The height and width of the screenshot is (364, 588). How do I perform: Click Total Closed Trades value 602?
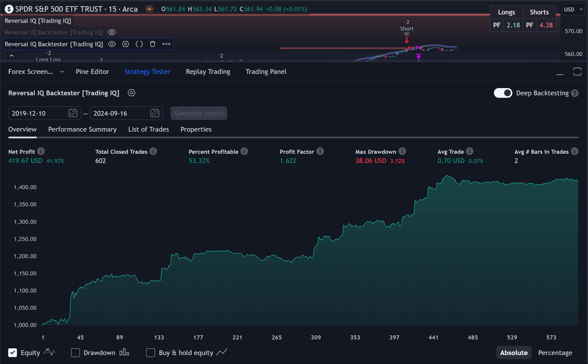tap(101, 161)
